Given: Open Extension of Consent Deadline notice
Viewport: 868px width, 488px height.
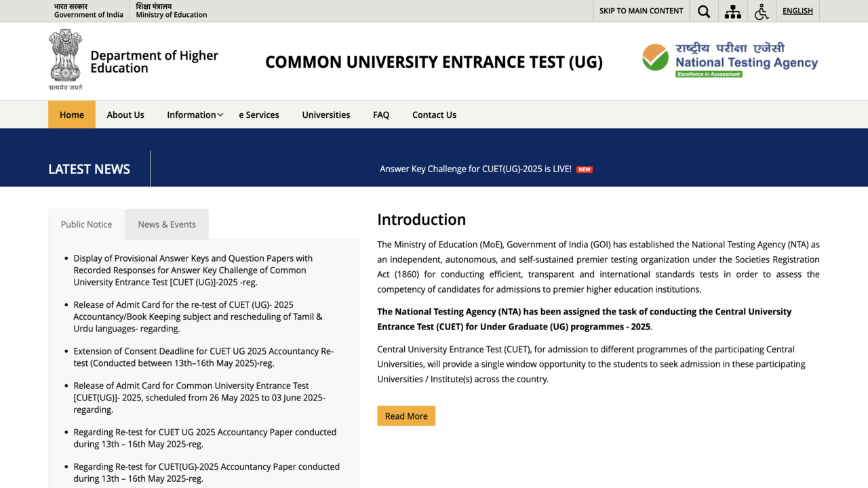Looking at the screenshot, I should click(x=203, y=357).
